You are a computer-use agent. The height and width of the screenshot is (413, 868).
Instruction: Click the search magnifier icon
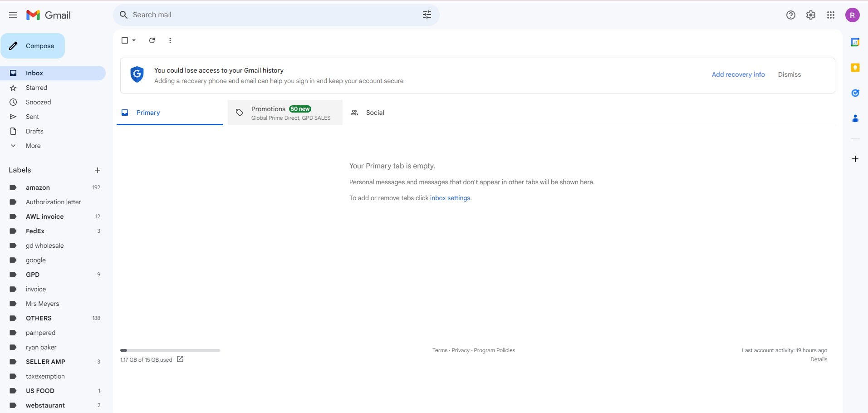click(x=123, y=15)
